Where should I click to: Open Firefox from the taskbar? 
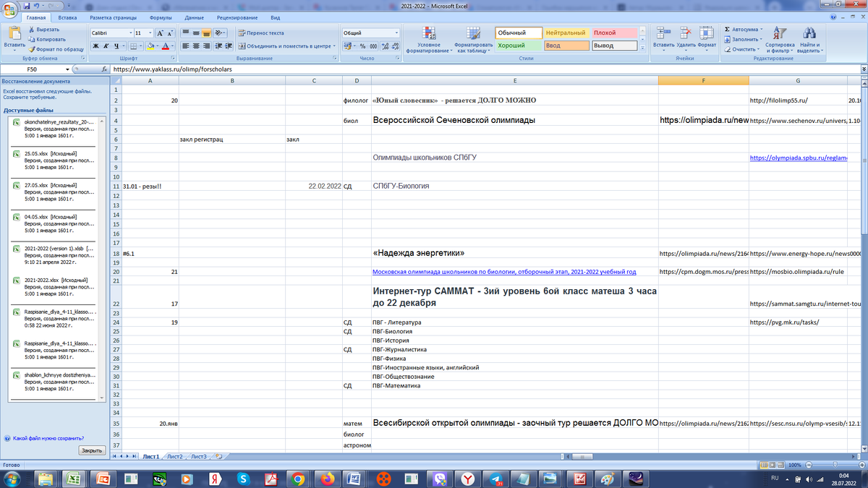326,478
